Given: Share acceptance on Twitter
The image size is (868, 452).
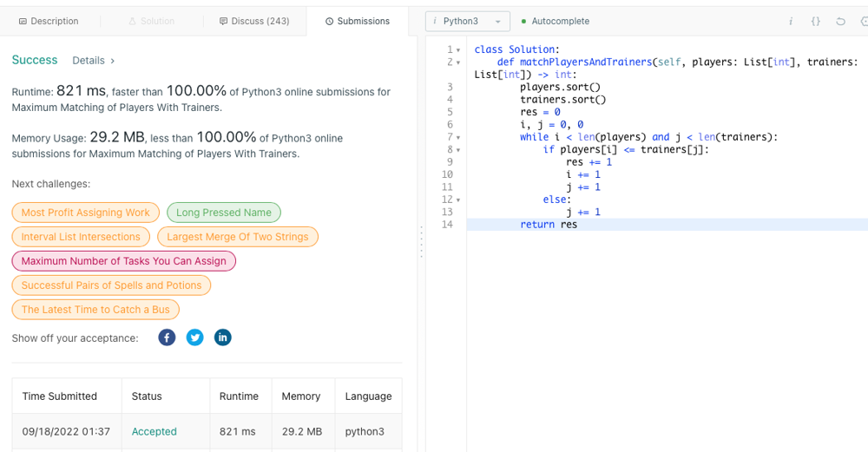Looking at the screenshot, I should click(x=194, y=337).
